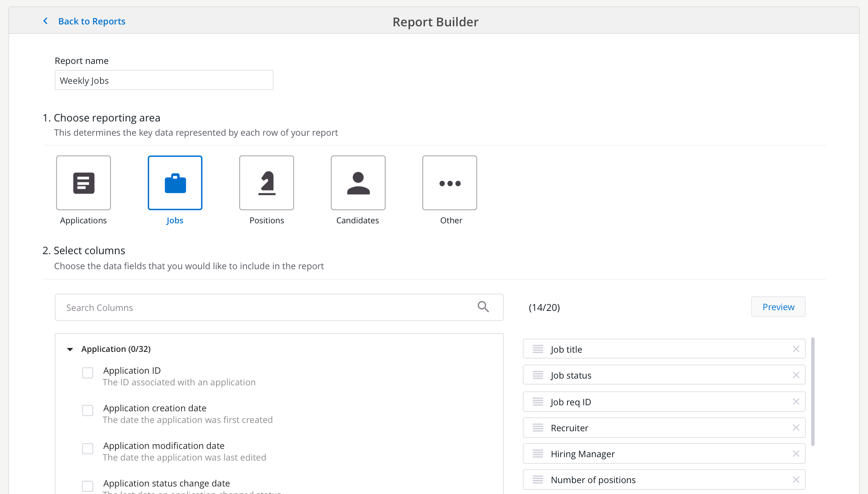This screenshot has height=494, width=868.
Task: Remove the Job title column
Action: pos(796,349)
